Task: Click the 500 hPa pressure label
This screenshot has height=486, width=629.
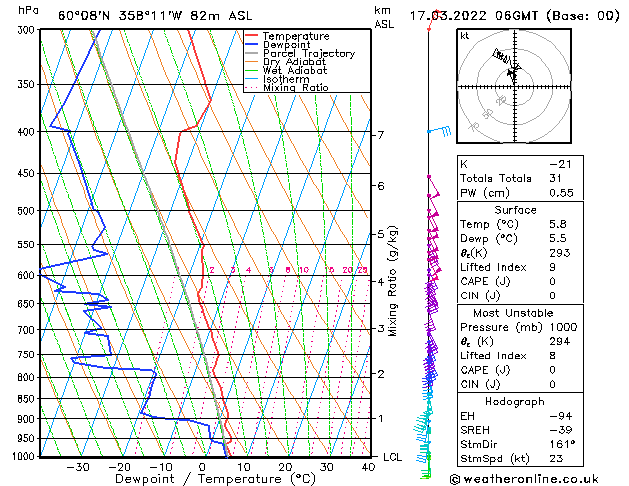Action: click(x=28, y=211)
